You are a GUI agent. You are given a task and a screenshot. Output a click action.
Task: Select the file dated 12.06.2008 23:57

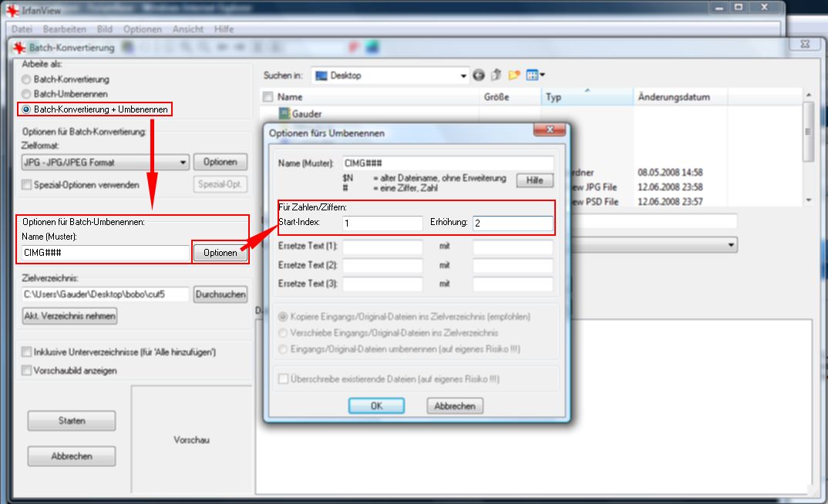[x=670, y=202]
